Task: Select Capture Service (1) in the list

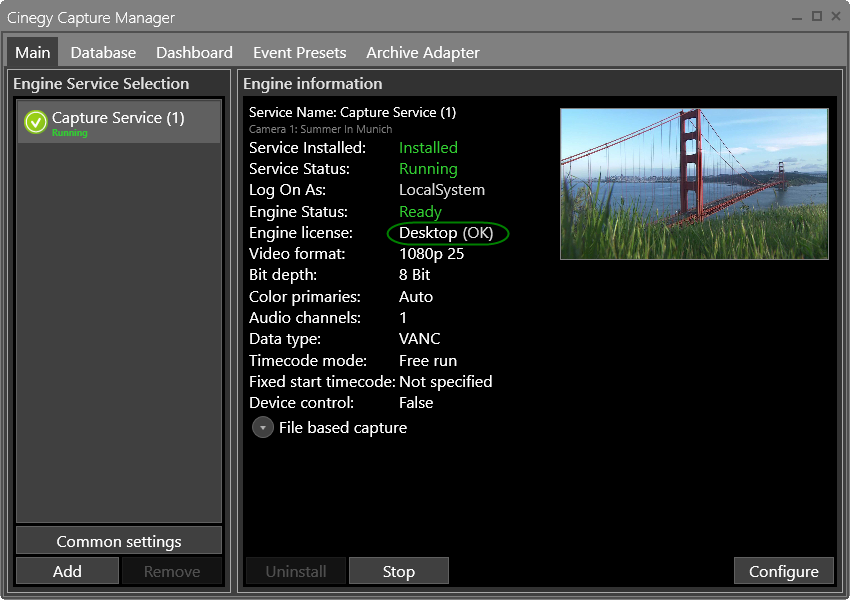Action: pyautogui.click(x=119, y=121)
